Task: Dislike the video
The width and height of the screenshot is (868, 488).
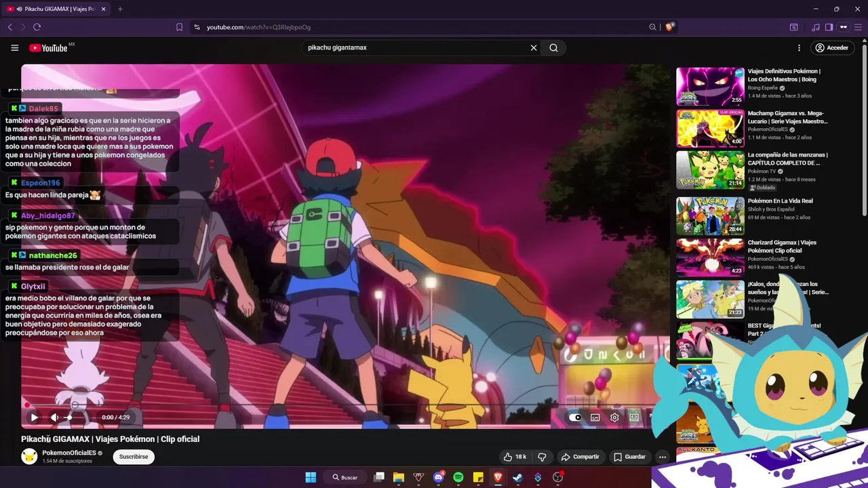Action: [542, 457]
